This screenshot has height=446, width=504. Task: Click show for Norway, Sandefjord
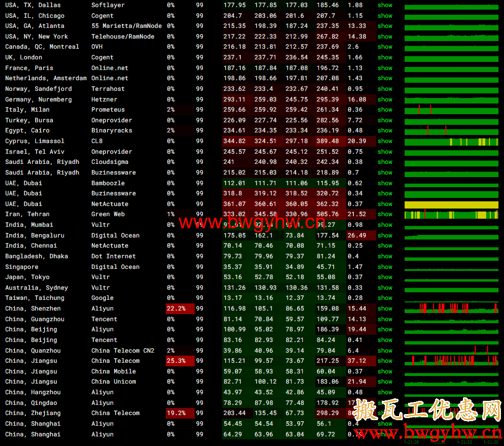point(385,89)
